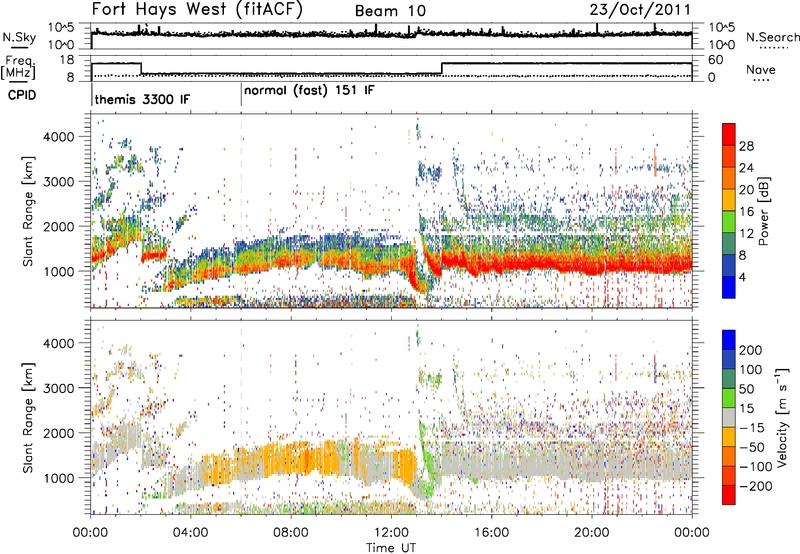Click the '28' Power colorbar label

(746, 146)
